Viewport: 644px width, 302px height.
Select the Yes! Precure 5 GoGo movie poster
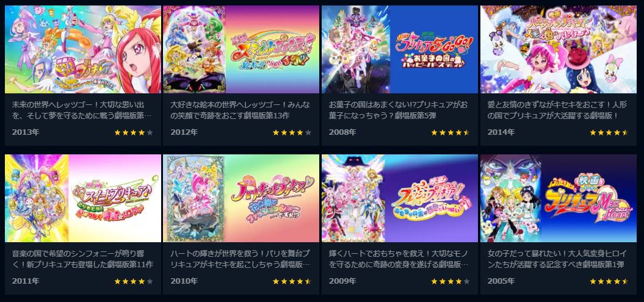400,49
